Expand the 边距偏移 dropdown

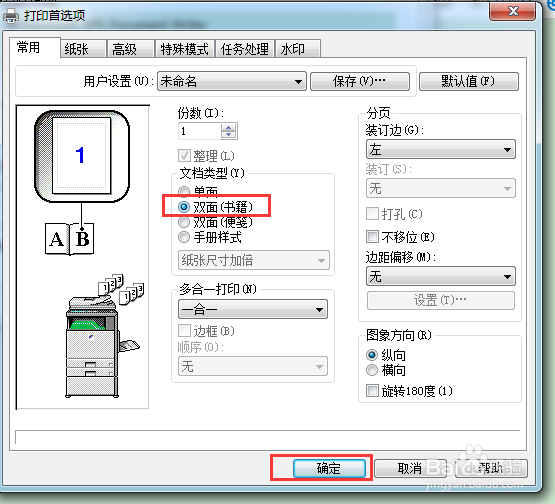coord(441,276)
